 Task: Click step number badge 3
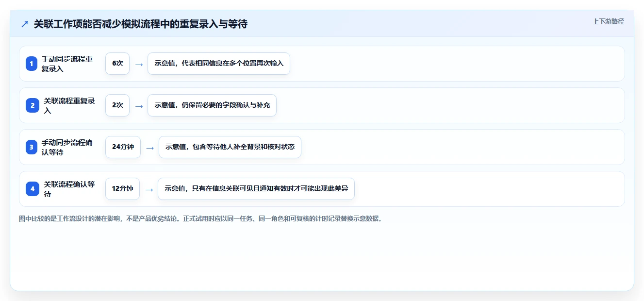[x=32, y=147]
